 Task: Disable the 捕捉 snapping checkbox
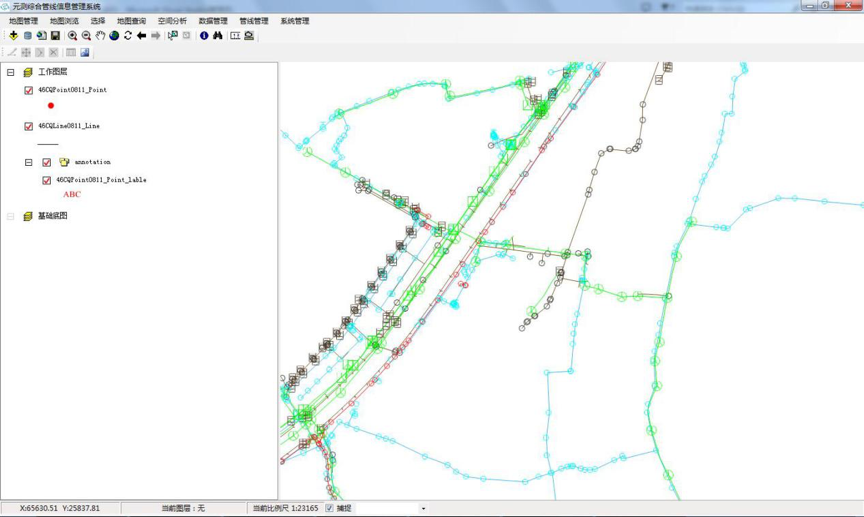coord(329,508)
